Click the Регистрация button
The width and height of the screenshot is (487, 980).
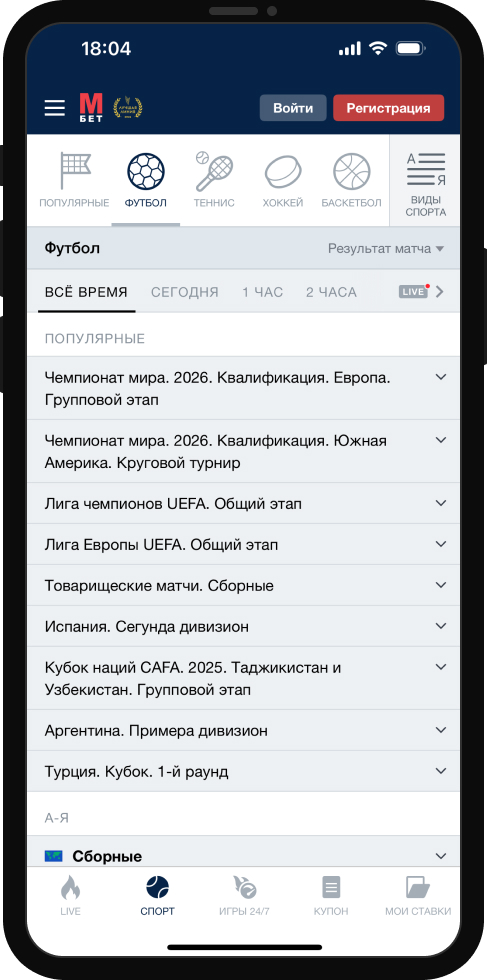coord(389,108)
